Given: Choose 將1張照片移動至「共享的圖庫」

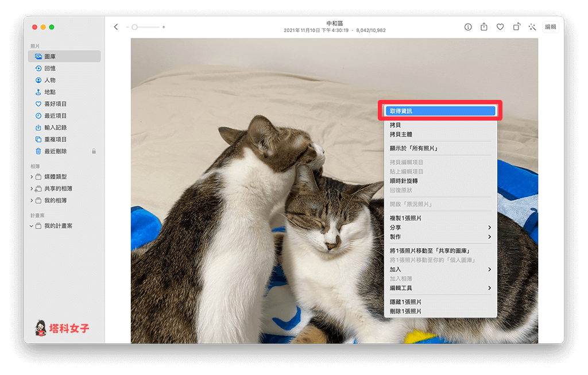Looking at the screenshot, I should coord(440,251).
